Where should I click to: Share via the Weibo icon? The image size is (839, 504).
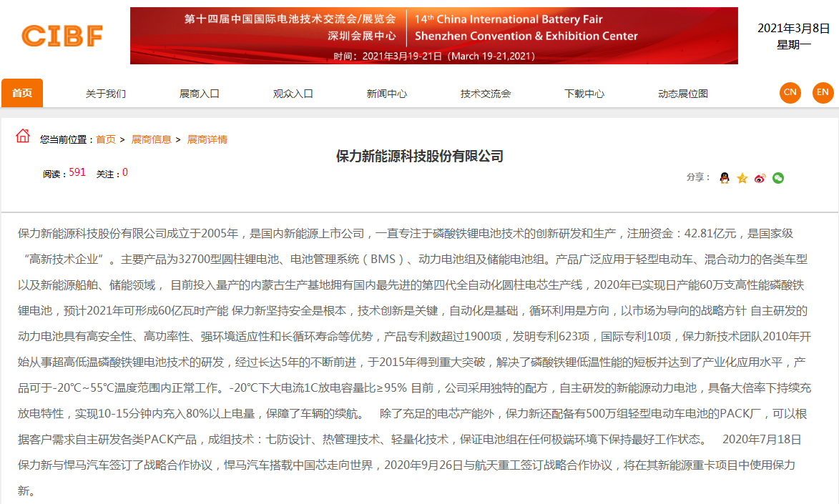coord(760,178)
